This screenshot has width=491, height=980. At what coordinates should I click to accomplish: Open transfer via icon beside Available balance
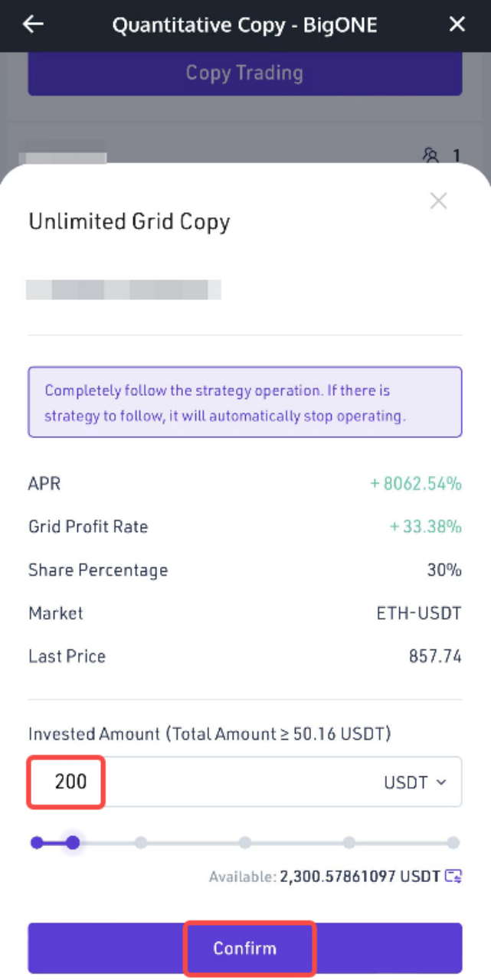pos(454,876)
